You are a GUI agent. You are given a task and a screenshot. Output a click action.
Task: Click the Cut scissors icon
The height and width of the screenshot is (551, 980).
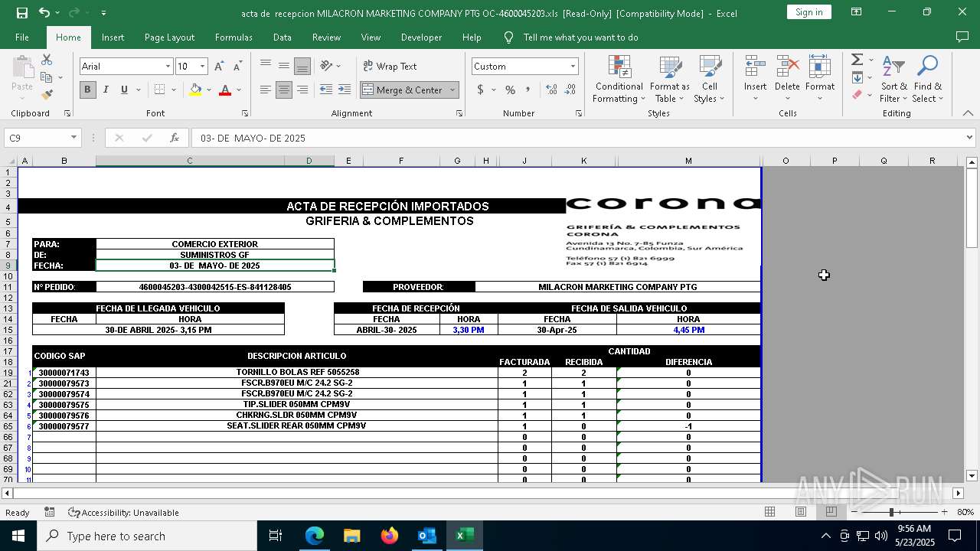coord(47,60)
